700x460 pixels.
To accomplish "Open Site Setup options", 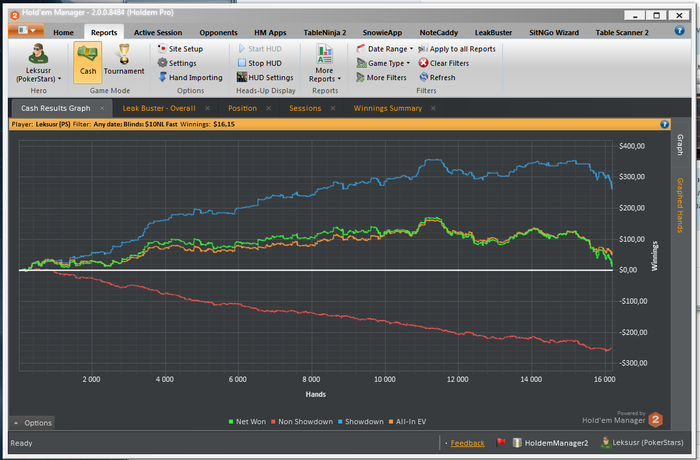I will pos(180,49).
